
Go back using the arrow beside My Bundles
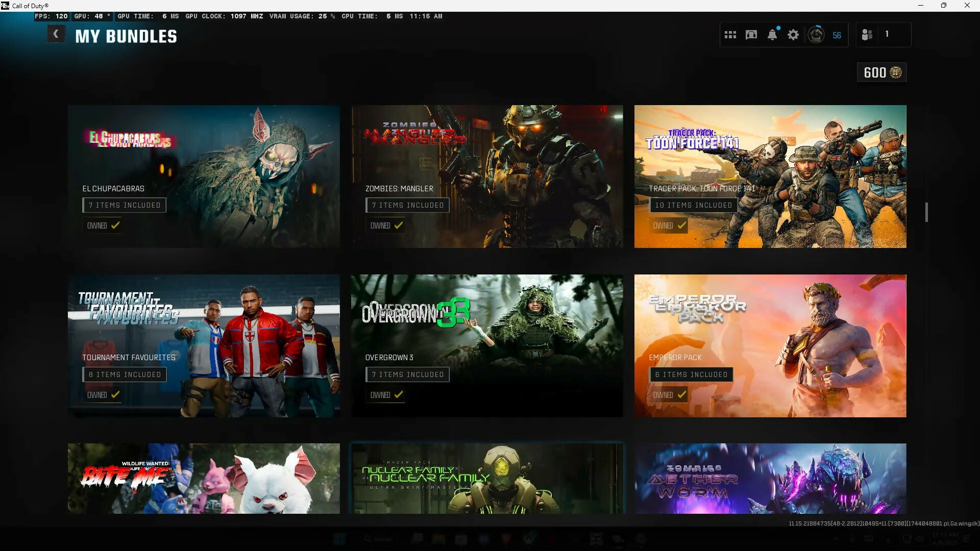(56, 34)
